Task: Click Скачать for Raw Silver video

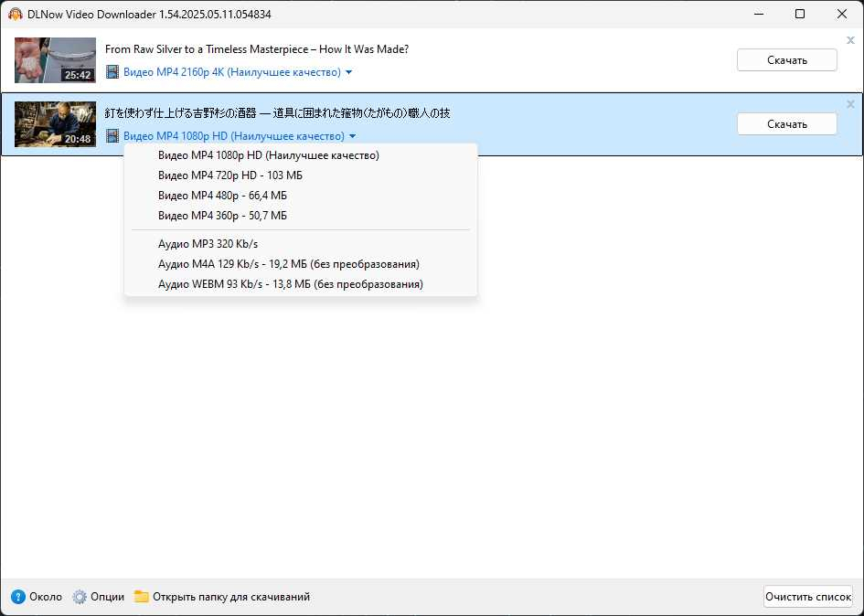Action: coord(787,60)
